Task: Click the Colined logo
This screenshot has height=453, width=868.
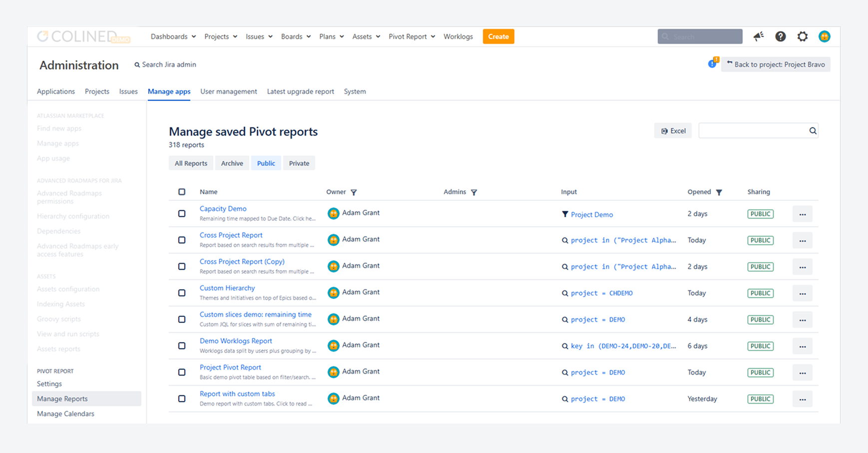Action: coord(83,36)
